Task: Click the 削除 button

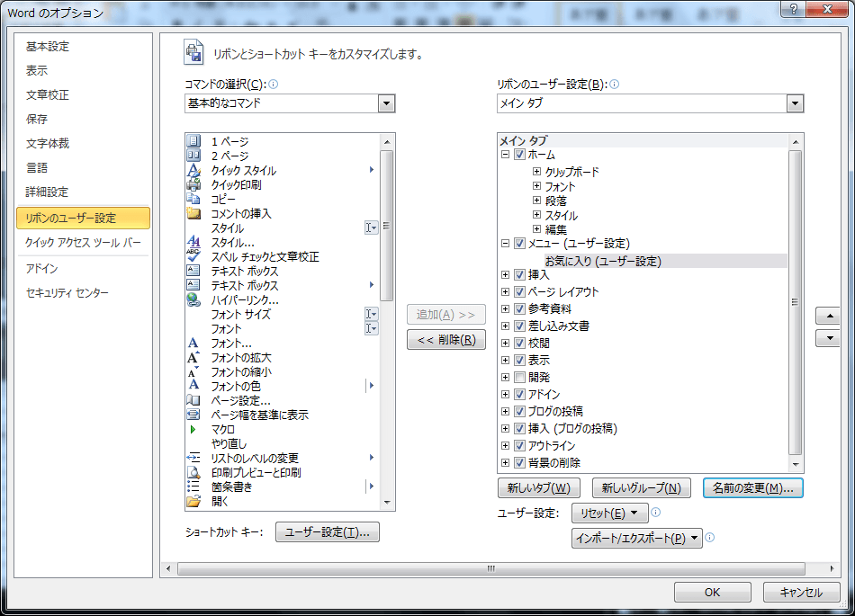Action: (x=446, y=340)
